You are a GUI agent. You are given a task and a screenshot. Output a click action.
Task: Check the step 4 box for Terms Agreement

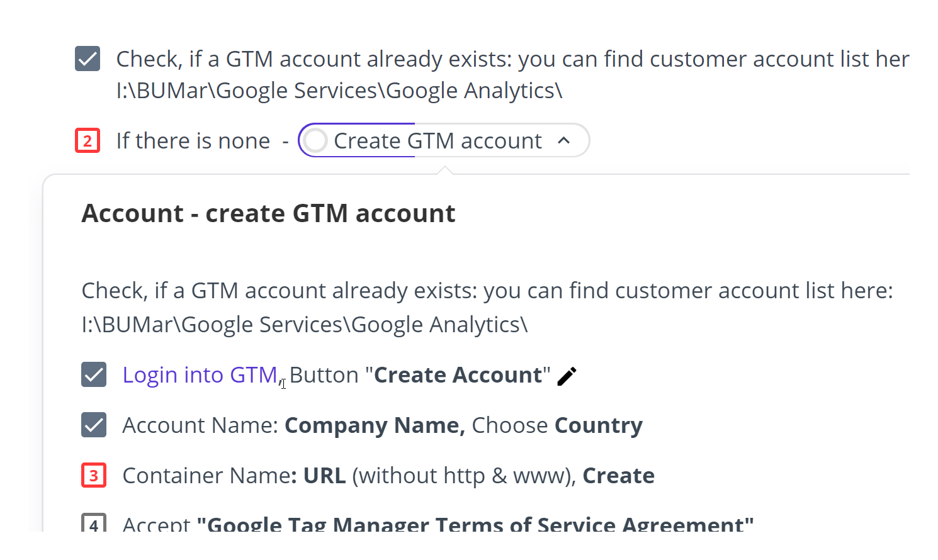[x=94, y=524]
